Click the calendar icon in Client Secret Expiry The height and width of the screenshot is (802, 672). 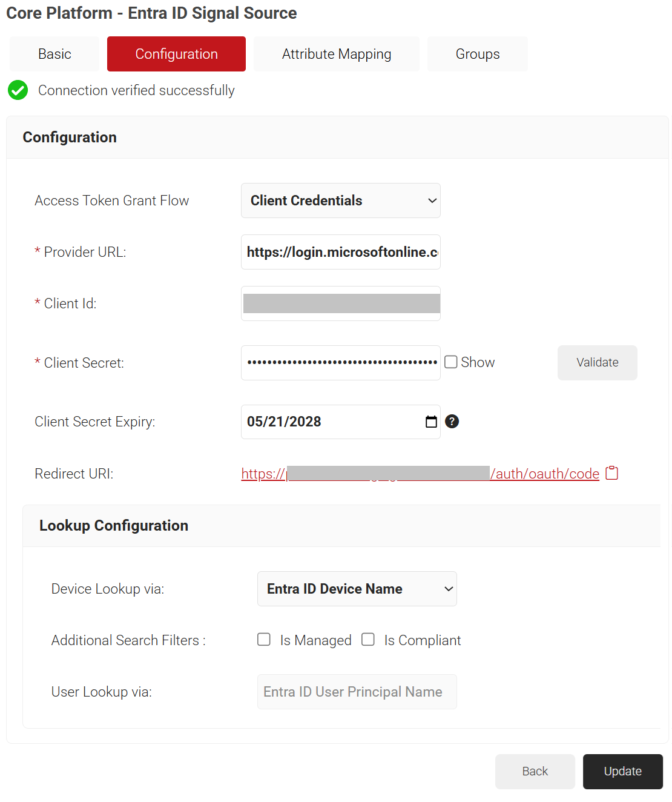(431, 422)
